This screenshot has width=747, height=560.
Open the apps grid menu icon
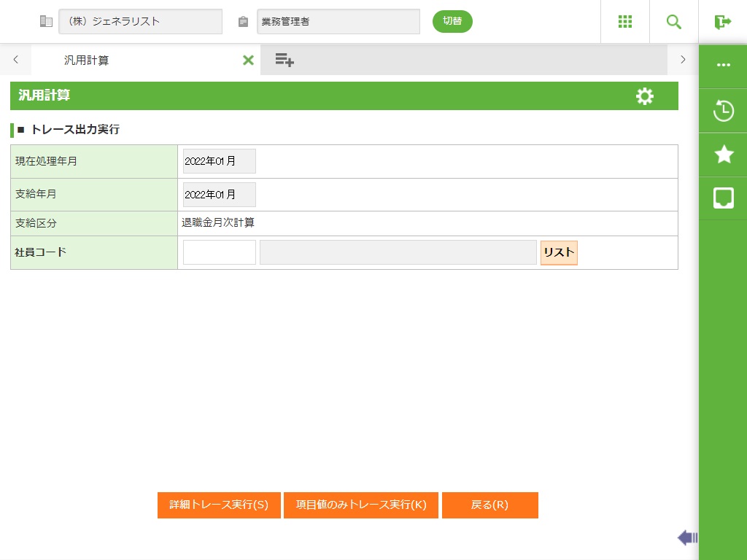click(x=624, y=21)
